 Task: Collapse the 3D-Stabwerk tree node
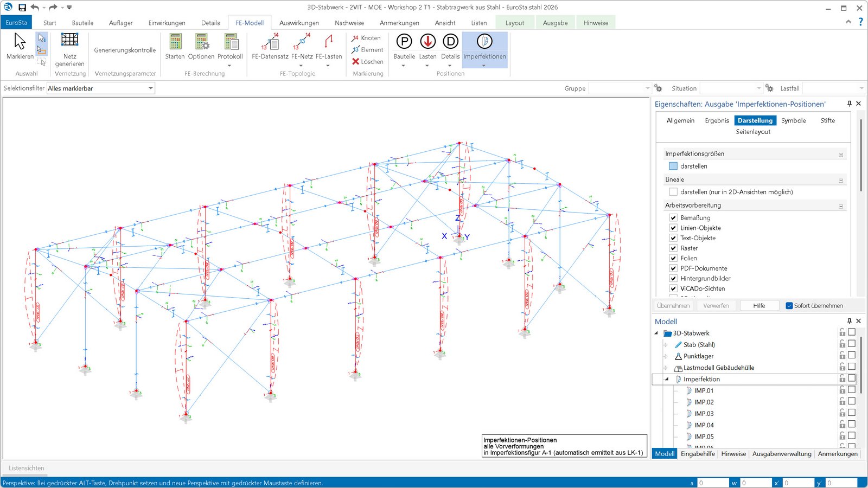click(656, 333)
